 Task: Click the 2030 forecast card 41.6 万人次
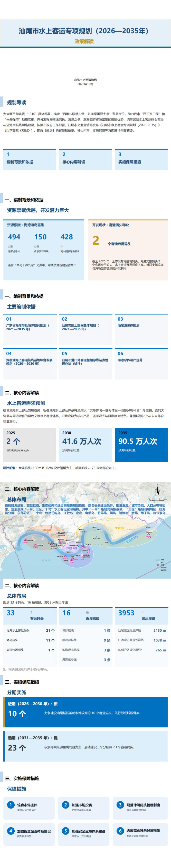pyautogui.click(x=85, y=445)
